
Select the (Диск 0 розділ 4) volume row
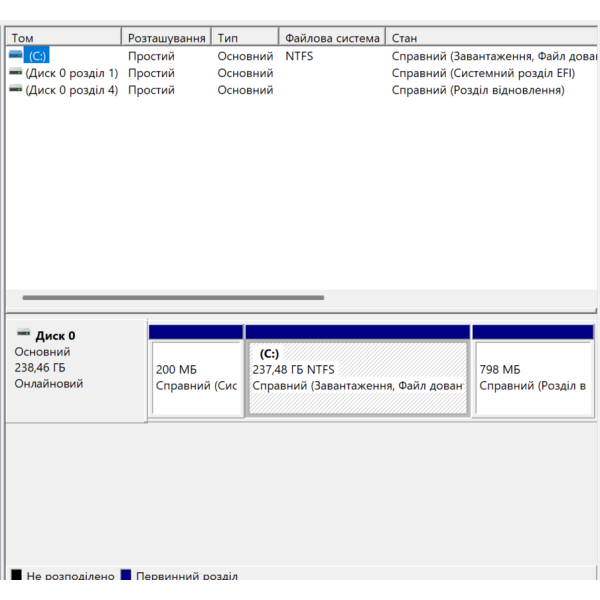point(72,90)
